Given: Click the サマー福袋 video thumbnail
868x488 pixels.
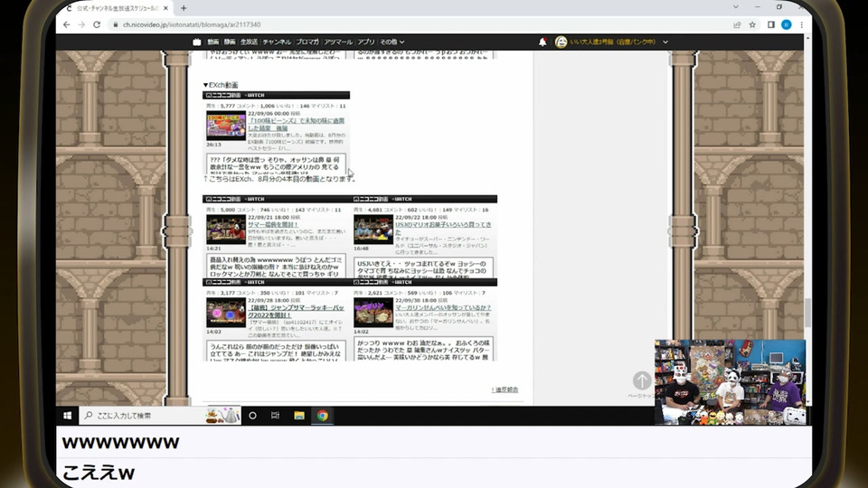Looking at the screenshot, I should 226,230.
